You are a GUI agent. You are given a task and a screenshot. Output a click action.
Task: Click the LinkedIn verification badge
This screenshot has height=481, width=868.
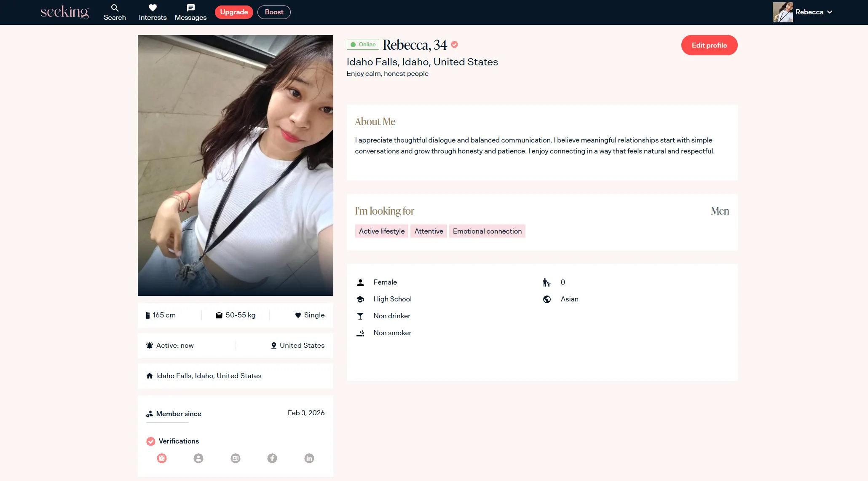pyautogui.click(x=309, y=458)
